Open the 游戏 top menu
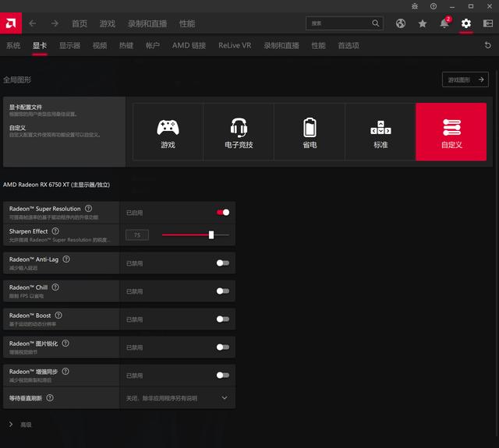 pos(108,23)
